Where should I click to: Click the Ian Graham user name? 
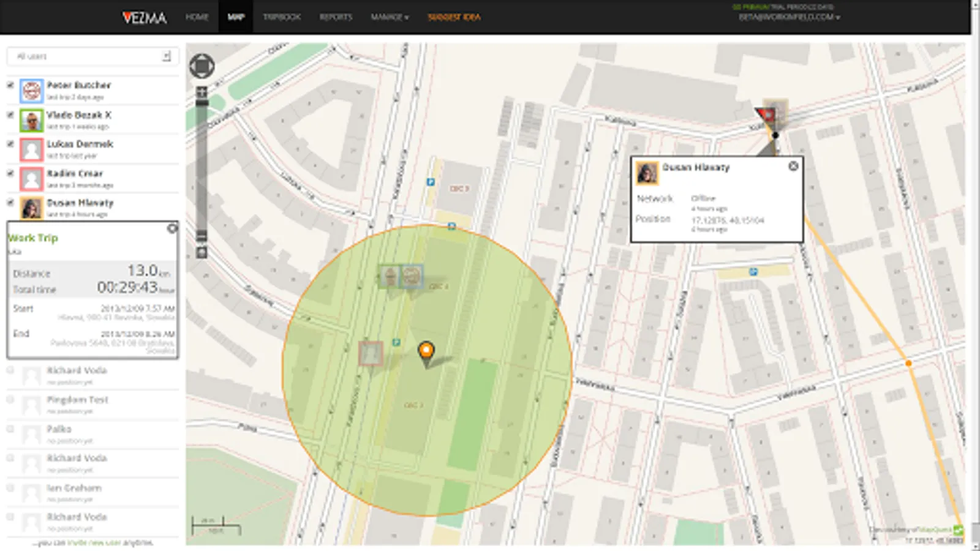[x=74, y=488]
